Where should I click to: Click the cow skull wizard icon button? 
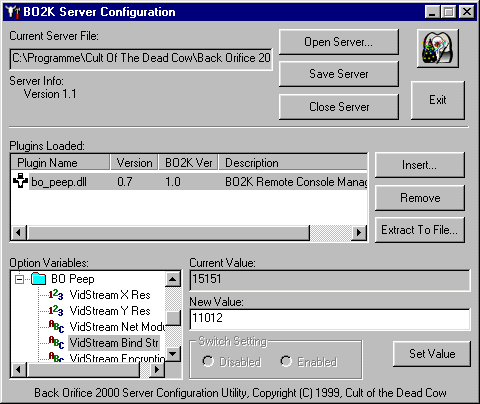tap(438, 48)
